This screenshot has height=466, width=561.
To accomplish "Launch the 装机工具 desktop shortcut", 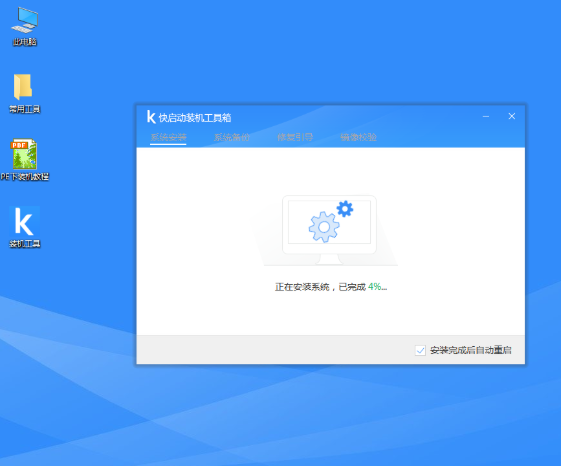I will coord(24,227).
